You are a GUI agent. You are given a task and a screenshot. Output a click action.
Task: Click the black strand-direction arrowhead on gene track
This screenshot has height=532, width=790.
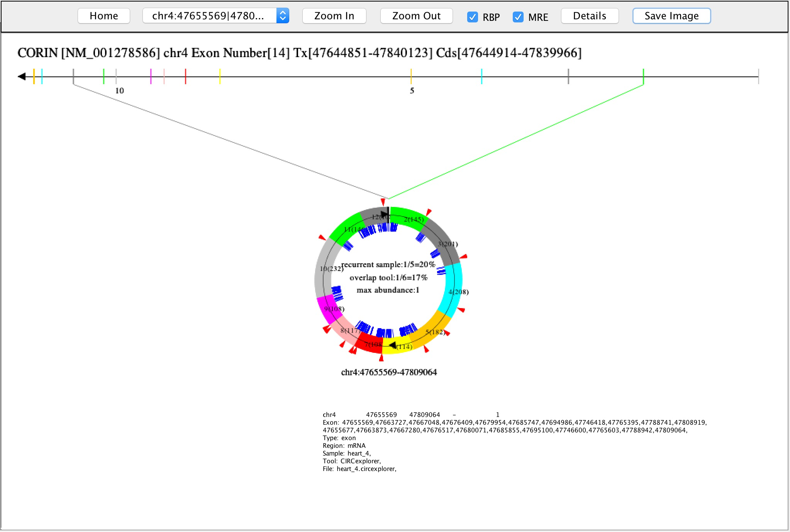22,76
